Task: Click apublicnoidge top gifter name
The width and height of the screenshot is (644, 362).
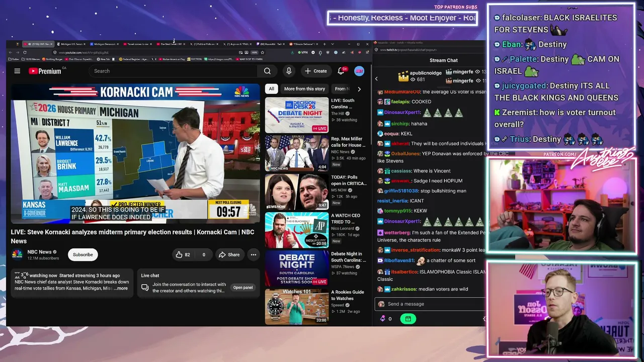Action: click(426, 73)
